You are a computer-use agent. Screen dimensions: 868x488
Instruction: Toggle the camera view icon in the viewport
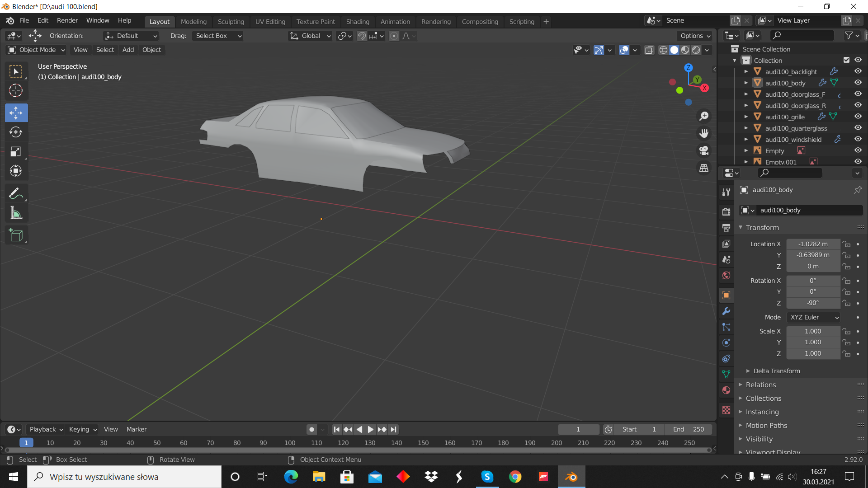pyautogui.click(x=704, y=150)
